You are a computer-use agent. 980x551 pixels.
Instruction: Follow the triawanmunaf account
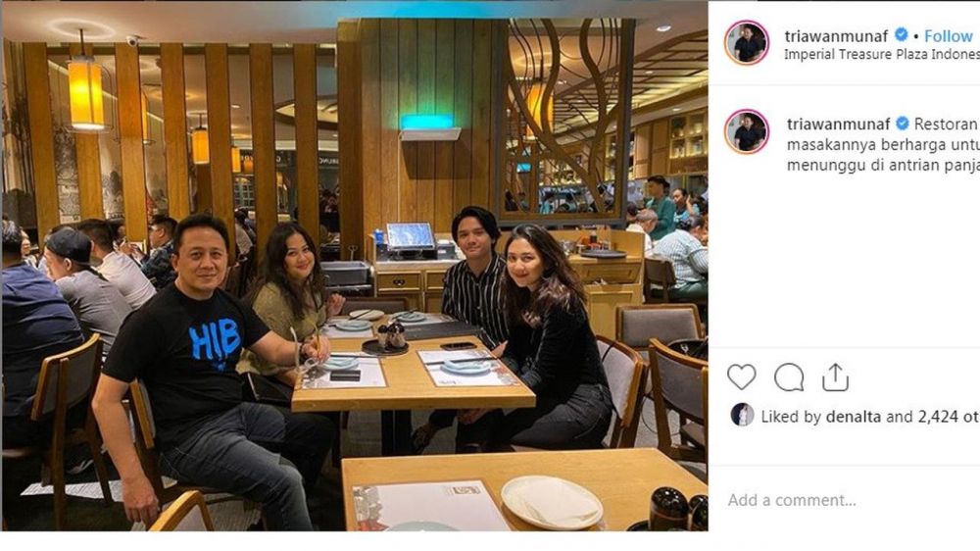pyautogui.click(x=948, y=36)
